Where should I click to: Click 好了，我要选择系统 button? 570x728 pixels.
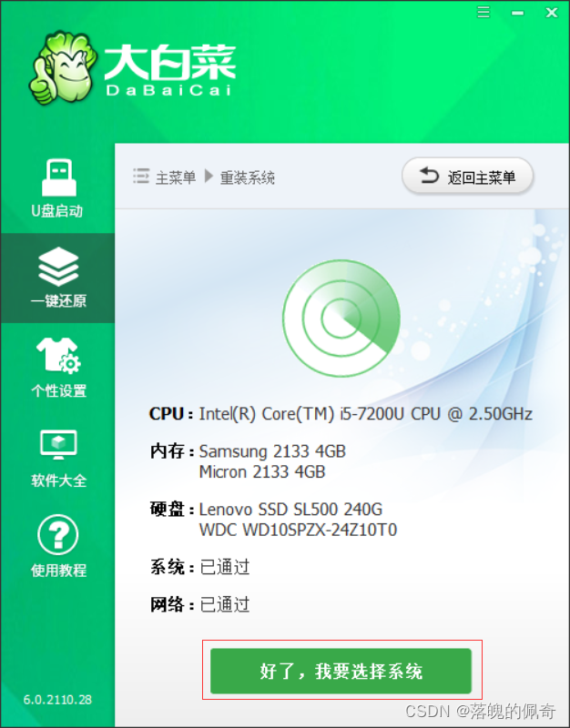[341, 671]
